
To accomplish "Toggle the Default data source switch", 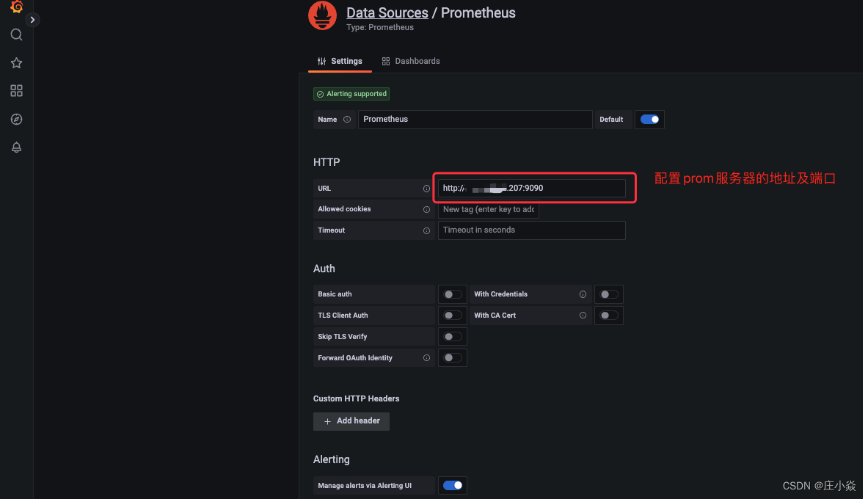I will pyautogui.click(x=649, y=120).
